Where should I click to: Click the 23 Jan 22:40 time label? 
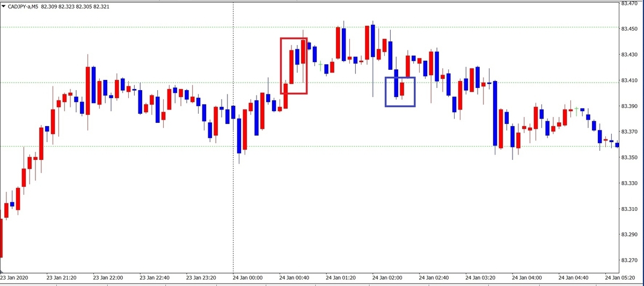pyautogui.click(x=155, y=278)
